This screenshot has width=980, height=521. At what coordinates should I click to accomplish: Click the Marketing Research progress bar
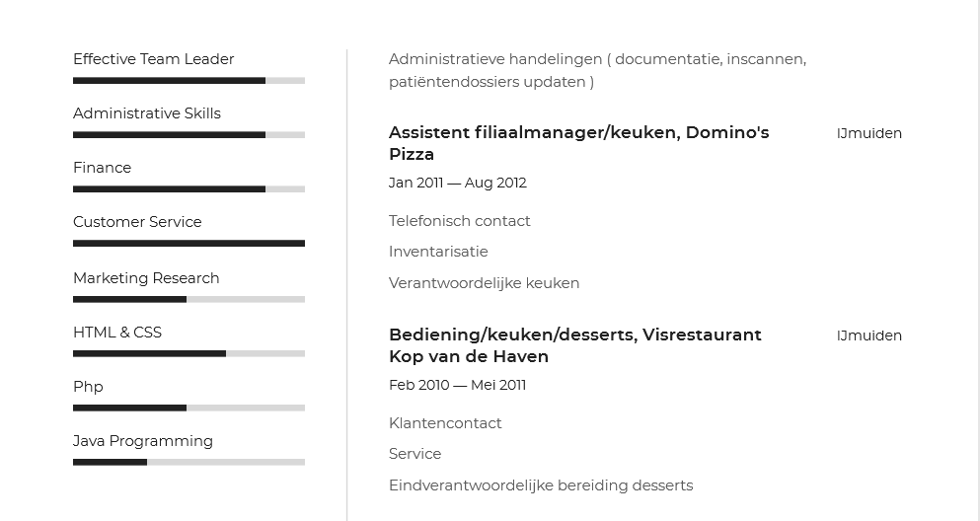click(x=188, y=299)
